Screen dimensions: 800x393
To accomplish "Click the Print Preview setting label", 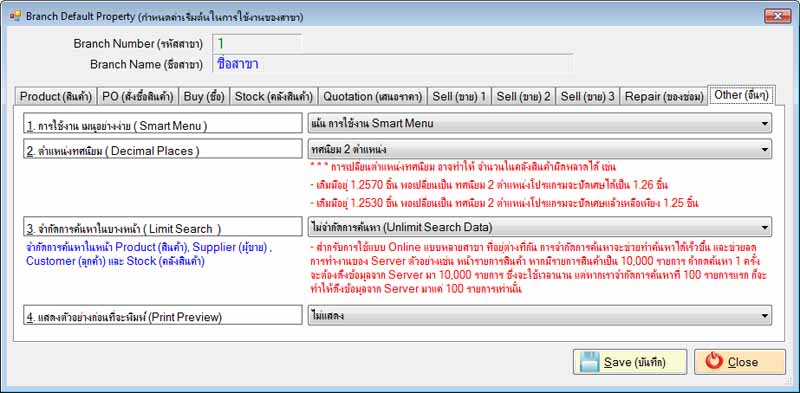I will 163,315.
